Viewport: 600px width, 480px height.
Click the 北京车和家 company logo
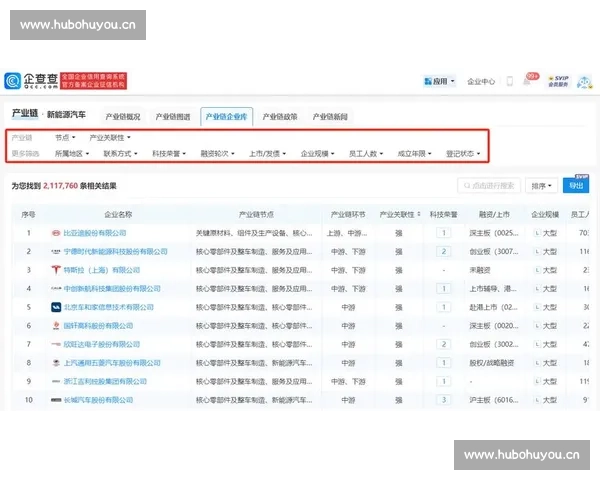pyautogui.click(x=57, y=307)
